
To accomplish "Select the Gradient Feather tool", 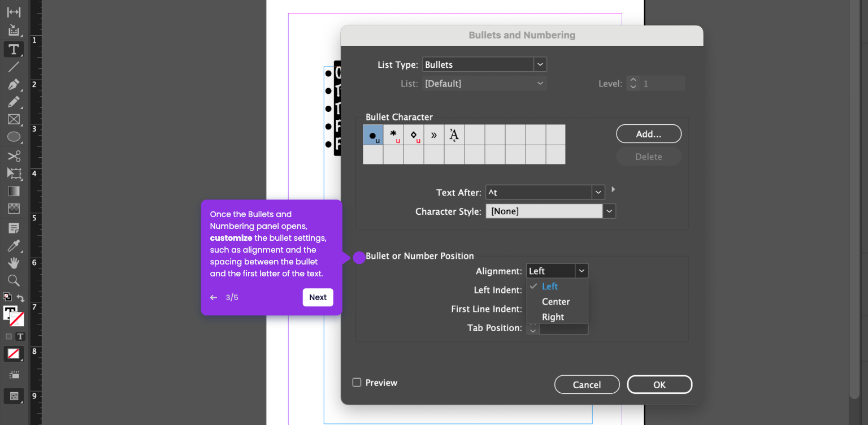I will (x=14, y=209).
